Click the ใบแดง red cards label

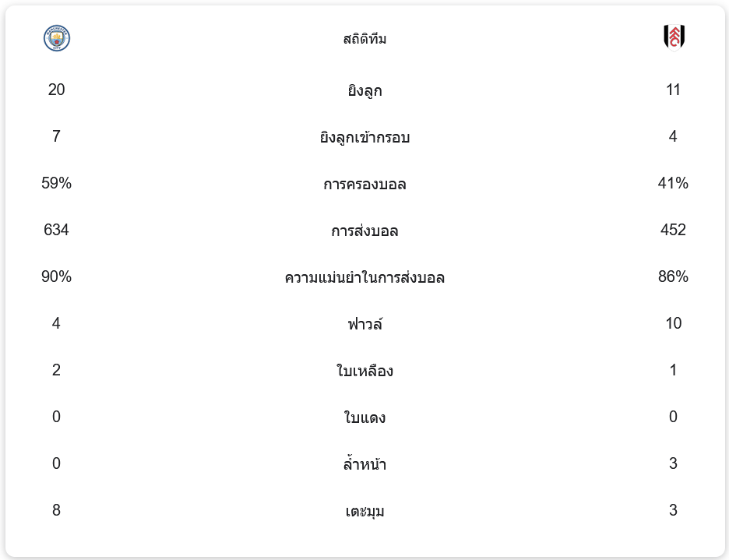pyautogui.click(x=364, y=418)
